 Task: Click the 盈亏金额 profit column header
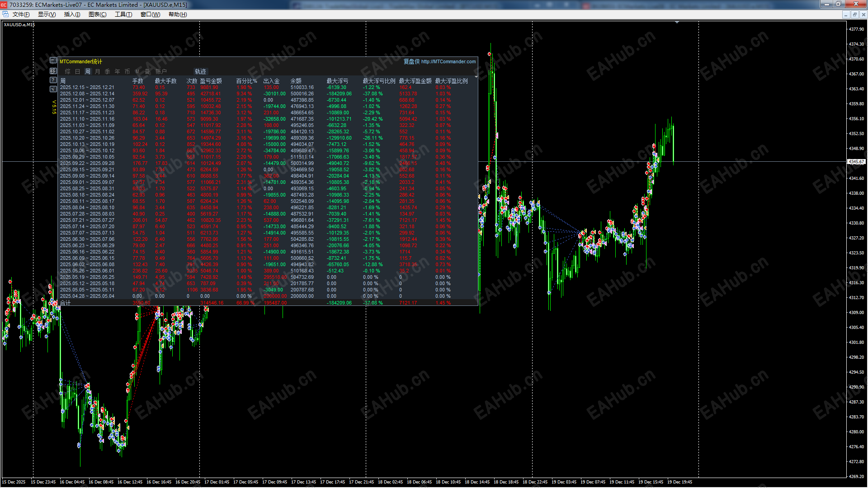211,81
